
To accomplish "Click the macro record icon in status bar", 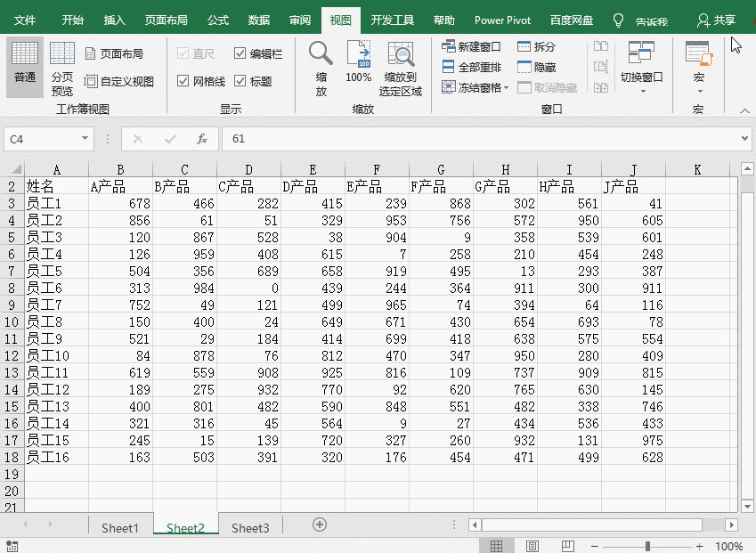I will tap(12, 546).
